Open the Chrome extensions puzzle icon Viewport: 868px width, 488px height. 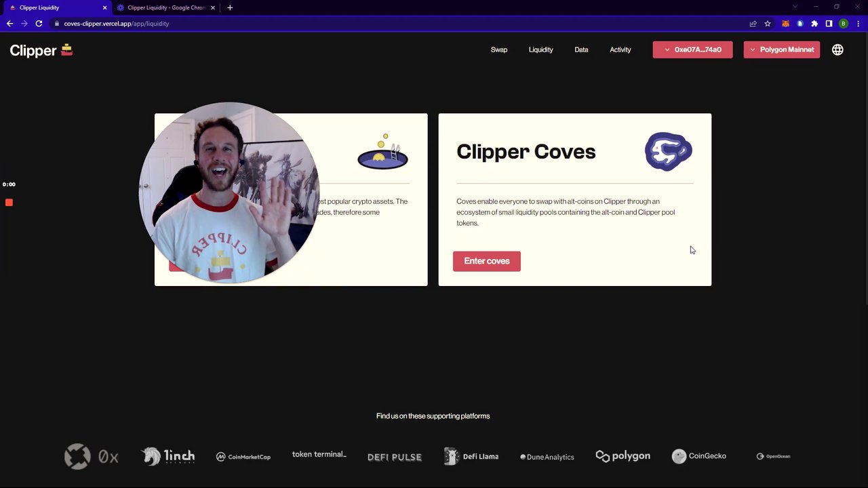pyautogui.click(x=814, y=24)
